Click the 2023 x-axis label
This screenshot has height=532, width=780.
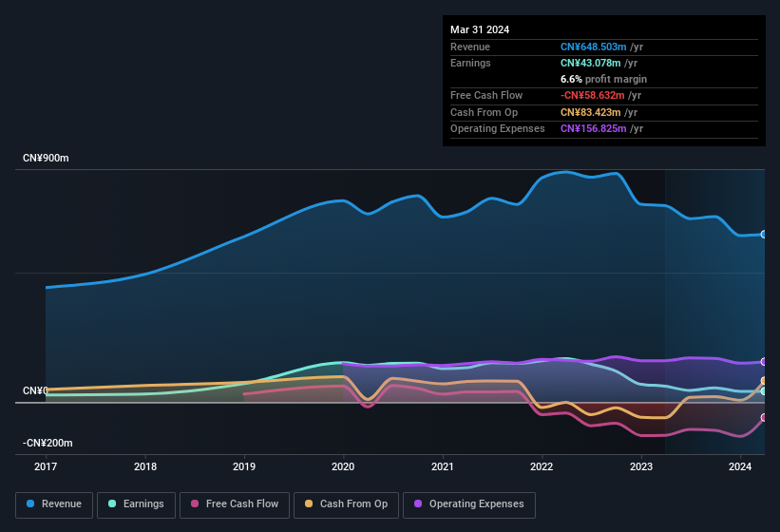click(x=641, y=466)
